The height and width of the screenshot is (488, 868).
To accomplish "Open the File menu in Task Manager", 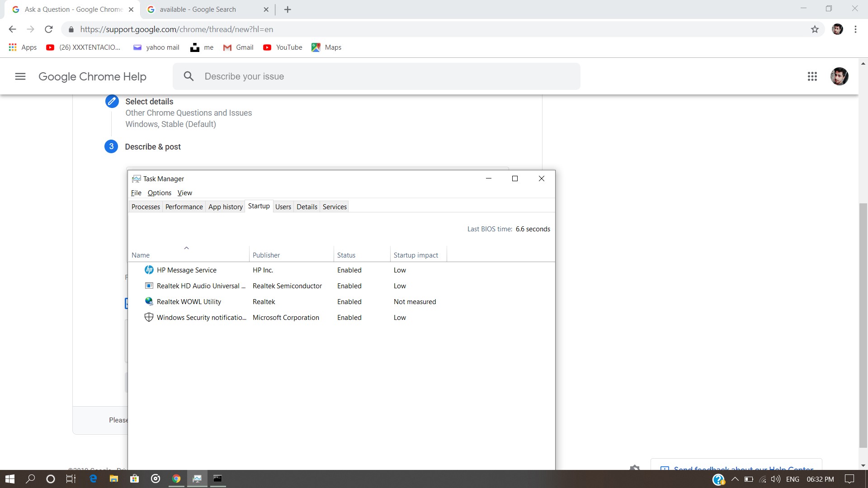I will 136,193.
